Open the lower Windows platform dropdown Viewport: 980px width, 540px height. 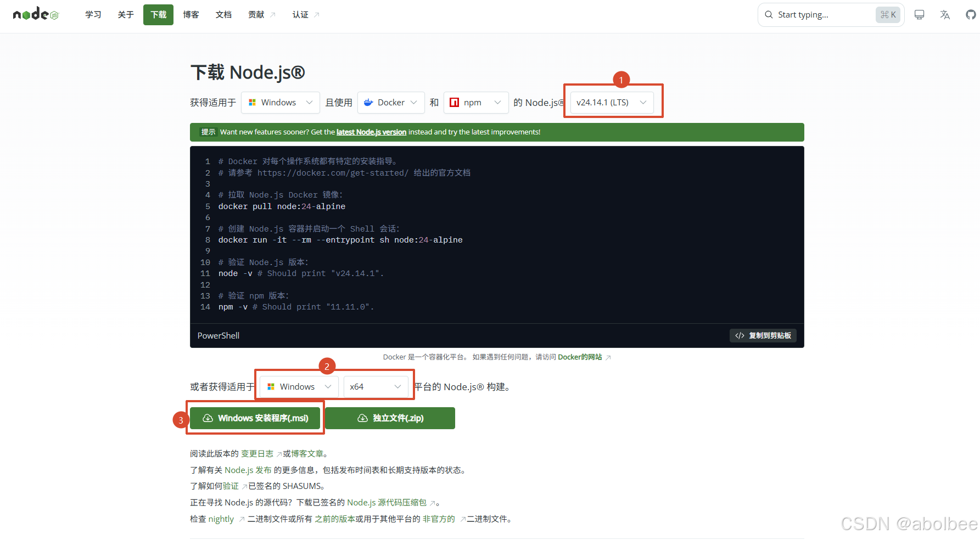coord(299,387)
